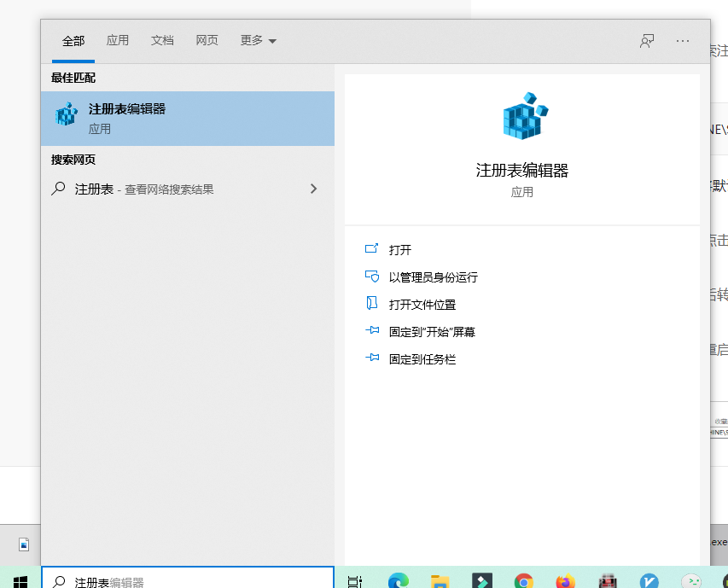
Task: Click inside the search input field
Action: point(188,581)
